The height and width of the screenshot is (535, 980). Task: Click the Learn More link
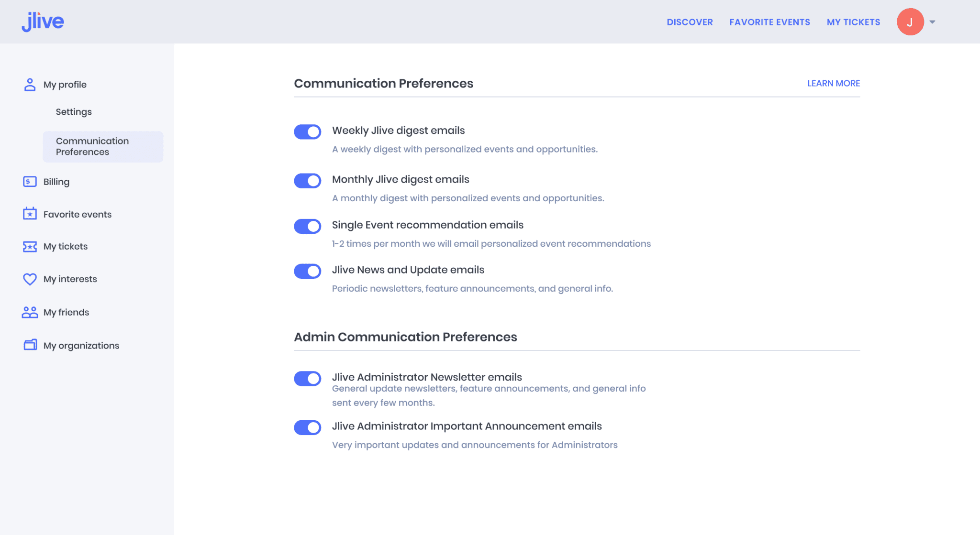834,83
